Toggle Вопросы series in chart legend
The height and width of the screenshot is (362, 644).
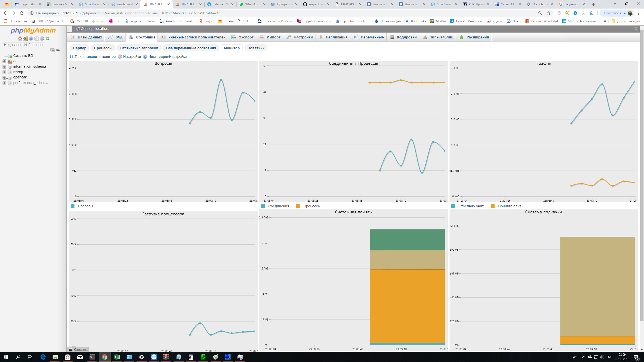[85, 206]
